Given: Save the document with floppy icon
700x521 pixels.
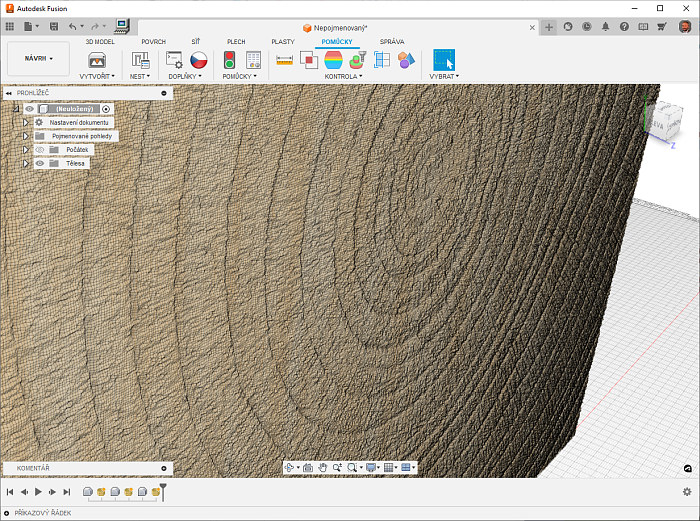Looking at the screenshot, I should coord(54,27).
